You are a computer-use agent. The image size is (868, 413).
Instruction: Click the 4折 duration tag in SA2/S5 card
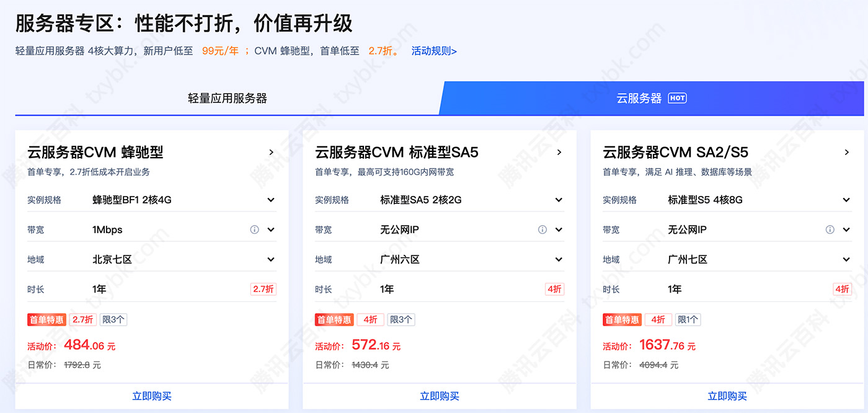click(842, 289)
